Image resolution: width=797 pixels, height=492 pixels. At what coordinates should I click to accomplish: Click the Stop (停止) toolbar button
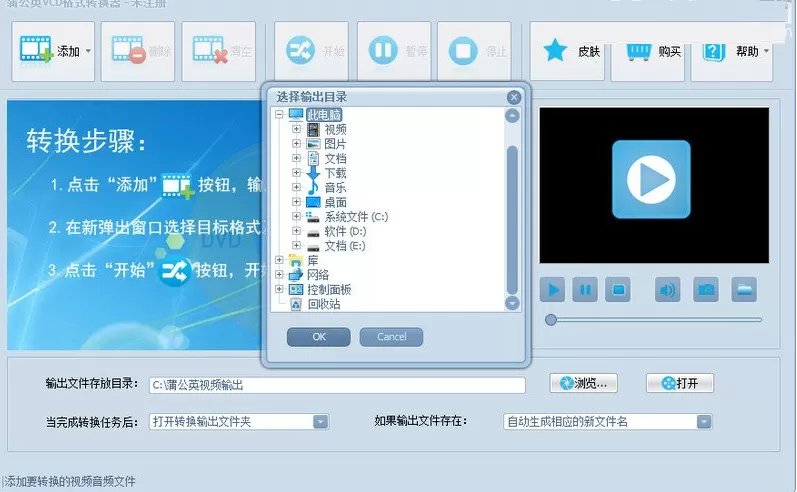(x=474, y=51)
